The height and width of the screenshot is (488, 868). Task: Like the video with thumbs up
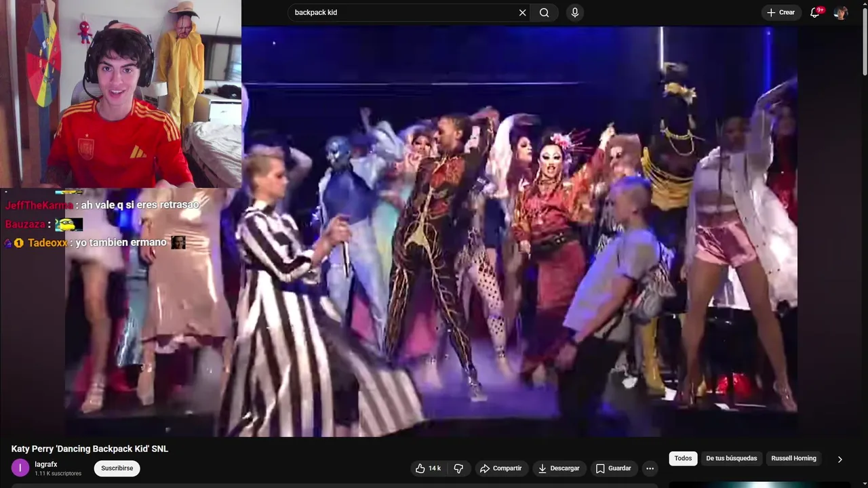[428, 468]
